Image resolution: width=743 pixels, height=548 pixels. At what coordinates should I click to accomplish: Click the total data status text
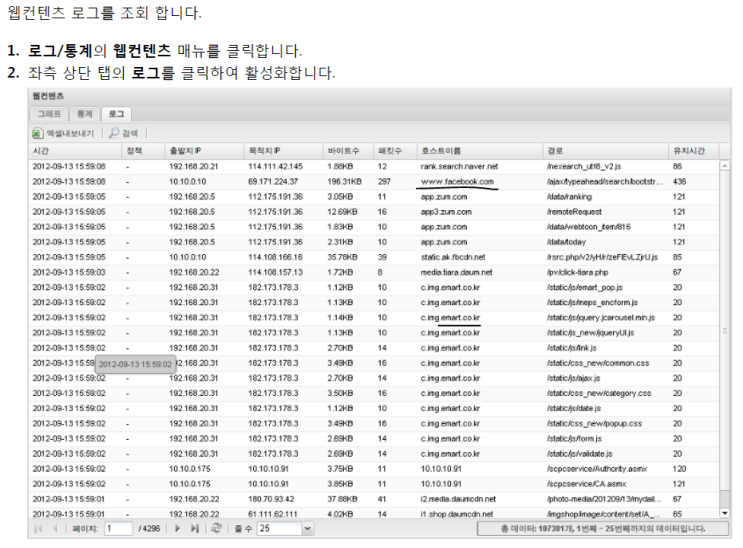[603, 529]
